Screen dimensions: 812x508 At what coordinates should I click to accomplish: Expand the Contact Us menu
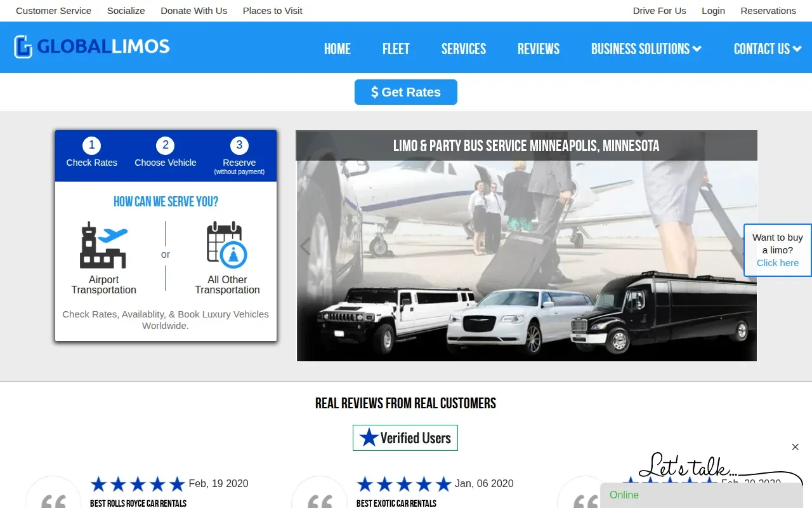tap(768, 49)
